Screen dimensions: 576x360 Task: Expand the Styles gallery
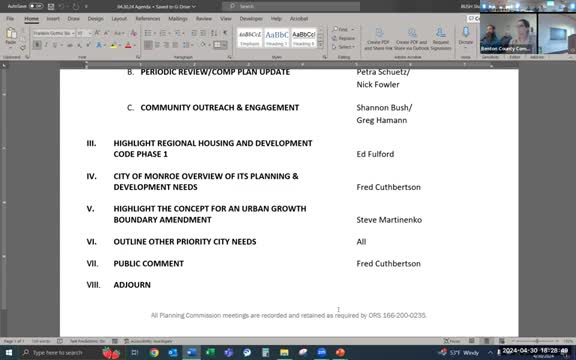click(x=320, y=45)
